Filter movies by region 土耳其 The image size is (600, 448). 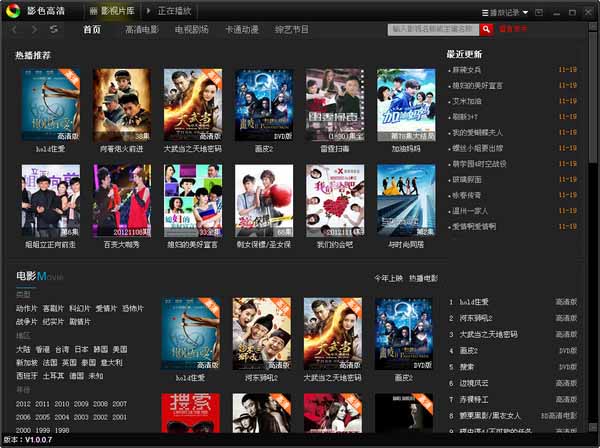[53, 376]
